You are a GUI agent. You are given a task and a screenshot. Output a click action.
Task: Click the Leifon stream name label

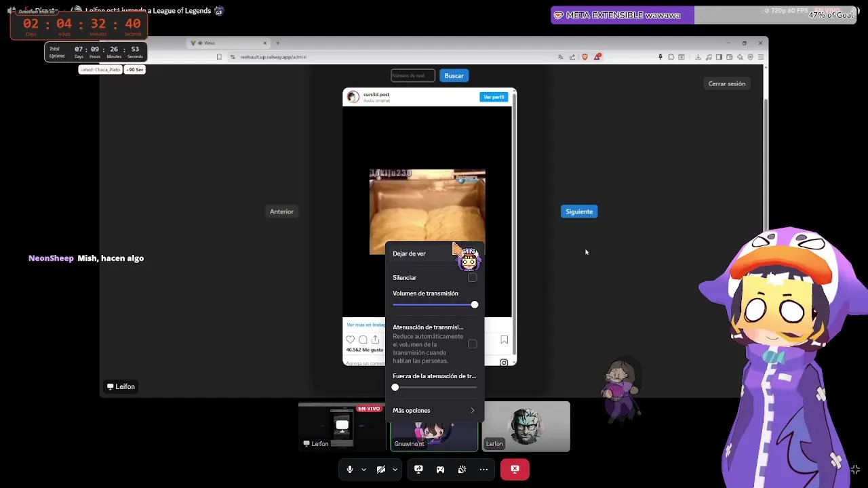121,386
